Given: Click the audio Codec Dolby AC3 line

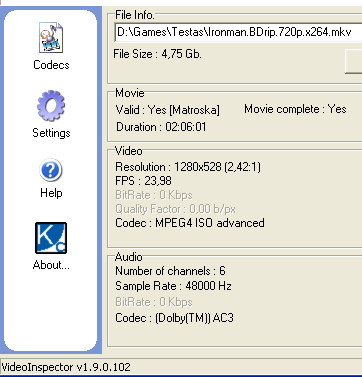Looking at the screenshot, I should coord(174,318).
